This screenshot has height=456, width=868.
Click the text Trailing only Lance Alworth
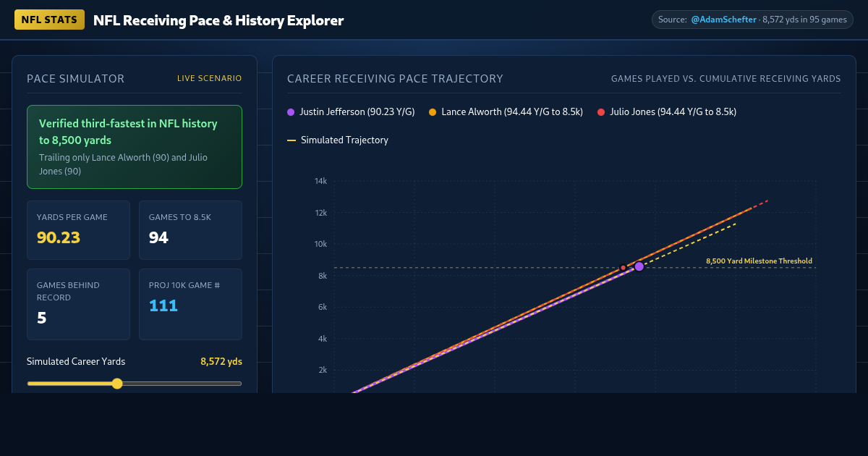pos(94,157)
